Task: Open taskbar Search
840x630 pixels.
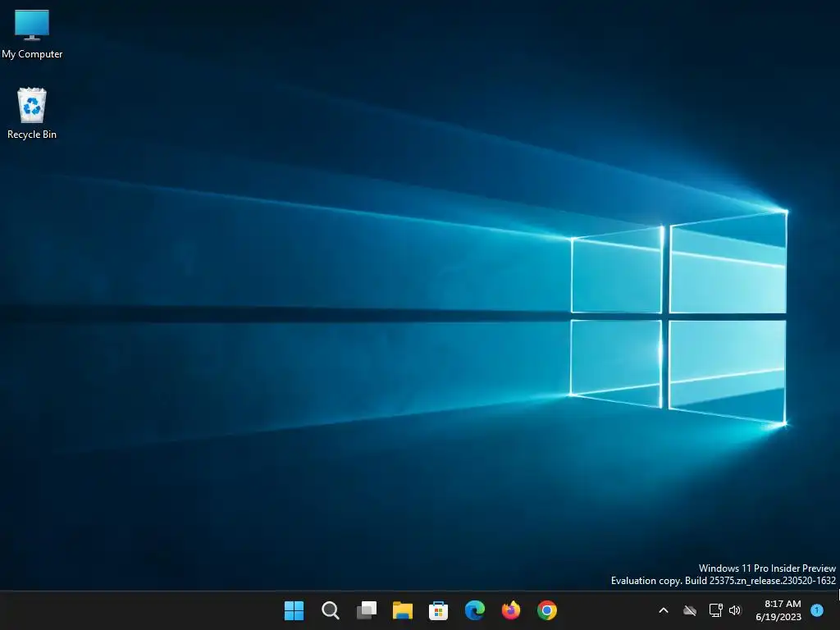Action: pyautogui.click(x=330, y=610)
